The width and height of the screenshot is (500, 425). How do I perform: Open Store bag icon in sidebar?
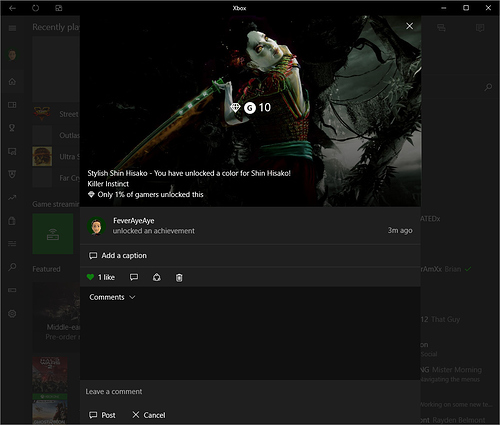click(x=12, y=221)
